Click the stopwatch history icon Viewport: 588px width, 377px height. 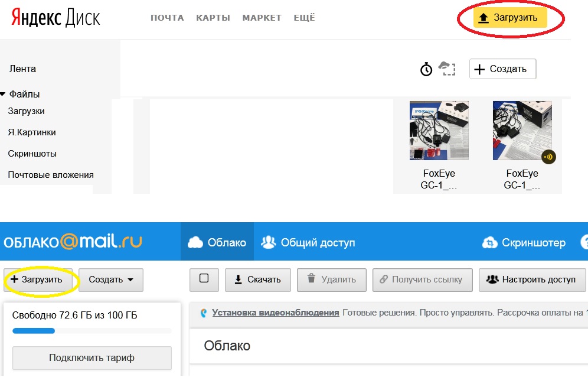426,69
